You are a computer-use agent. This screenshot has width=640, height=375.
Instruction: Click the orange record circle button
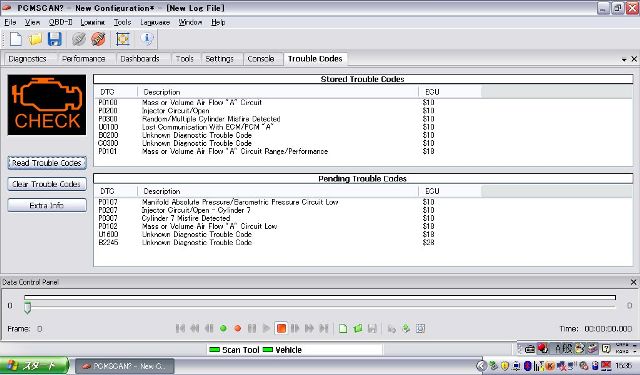point(238,328)
